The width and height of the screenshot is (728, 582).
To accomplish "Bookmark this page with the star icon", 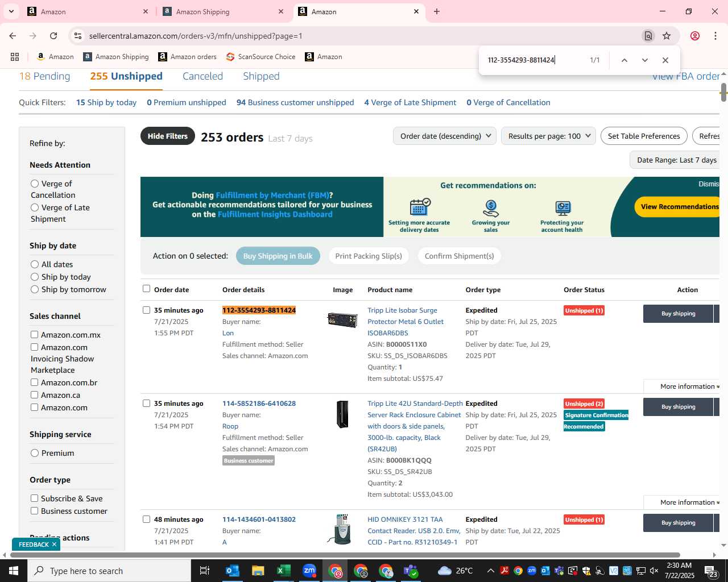I will tap(667, 36).
